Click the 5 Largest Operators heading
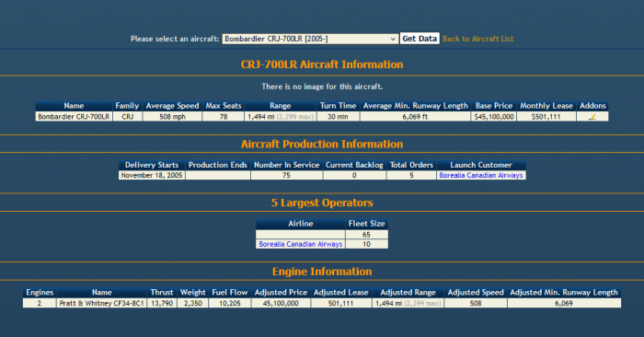Image resolution: width=644 pixels, height=337 pixels. tap(322, 203)
